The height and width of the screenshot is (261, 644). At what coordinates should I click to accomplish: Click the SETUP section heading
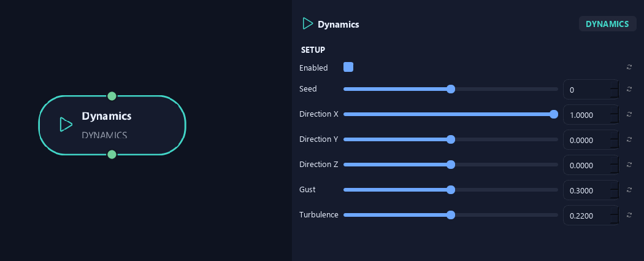[x=313, y=50]
